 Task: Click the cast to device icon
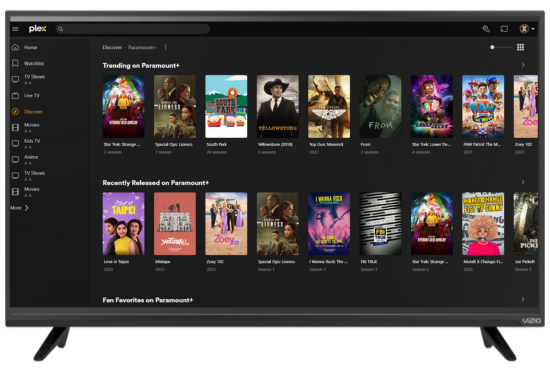click(x=504, y=29)
